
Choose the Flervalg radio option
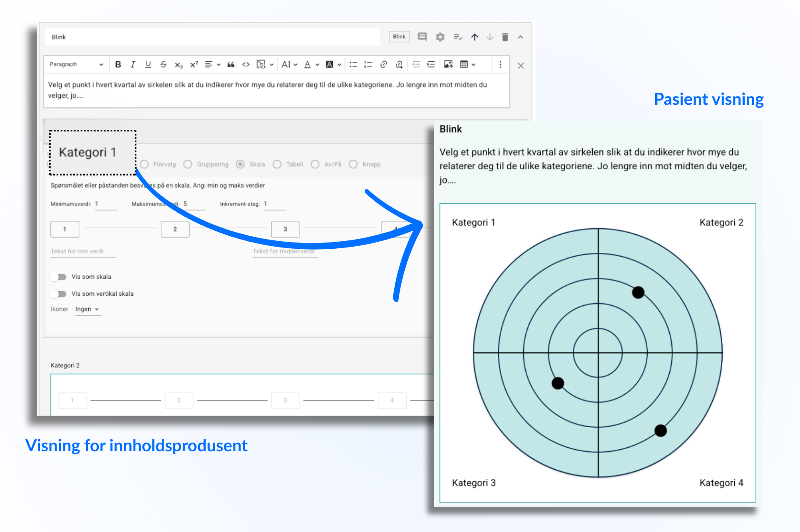144,164
